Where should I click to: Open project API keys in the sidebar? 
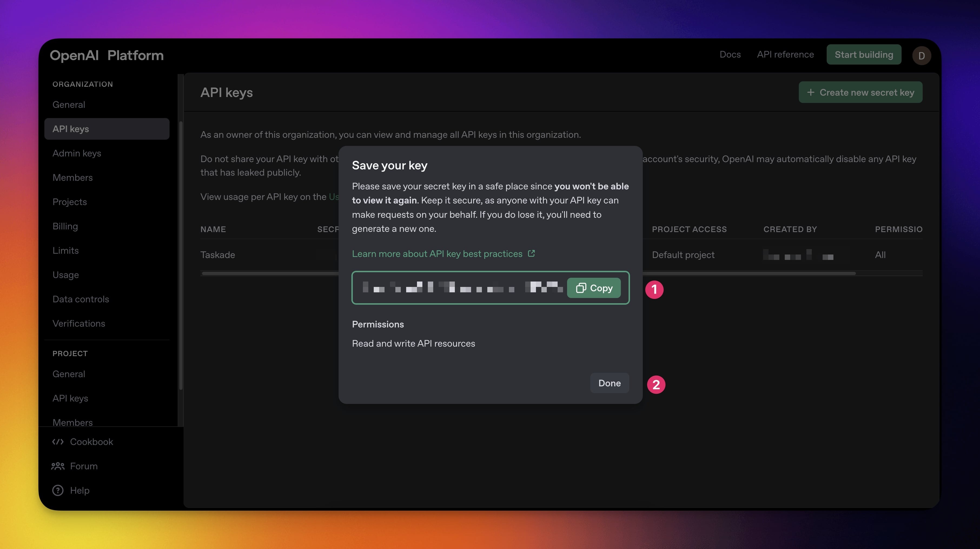coord(70,398)
